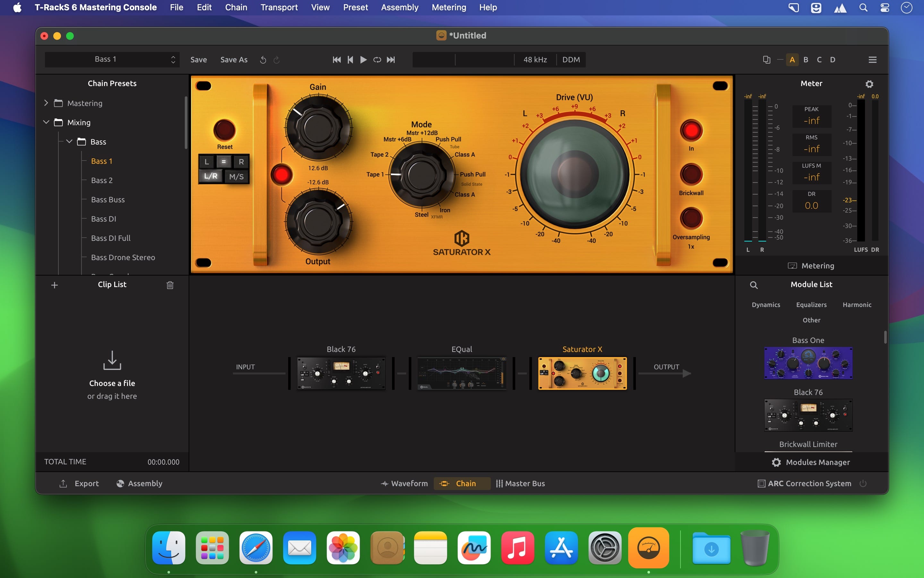Image resolution: width=924 pixels, height=578 pixels.
Task: Start playback with the play button
Action: [x=364, y=60]
